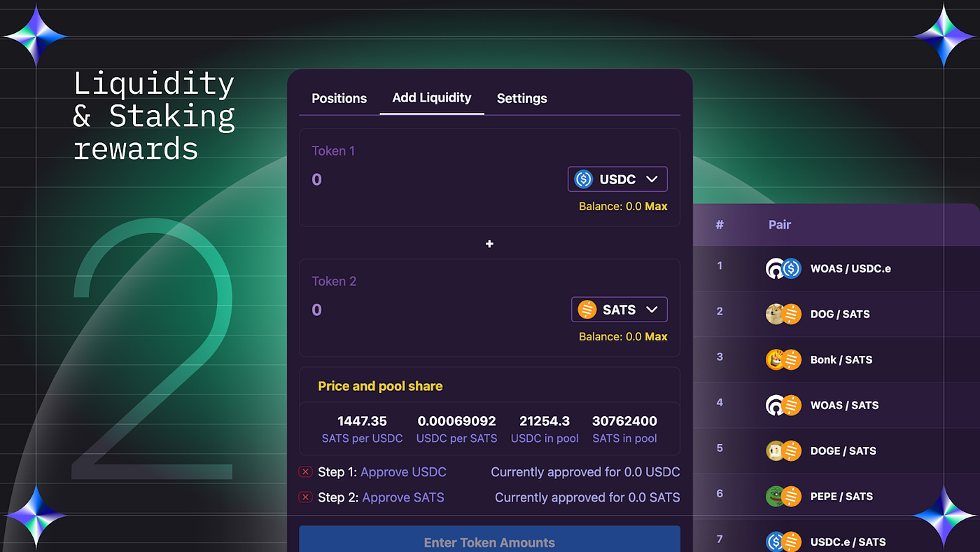Click the Token 1 Balance: 0.0 text

point(610,206)
